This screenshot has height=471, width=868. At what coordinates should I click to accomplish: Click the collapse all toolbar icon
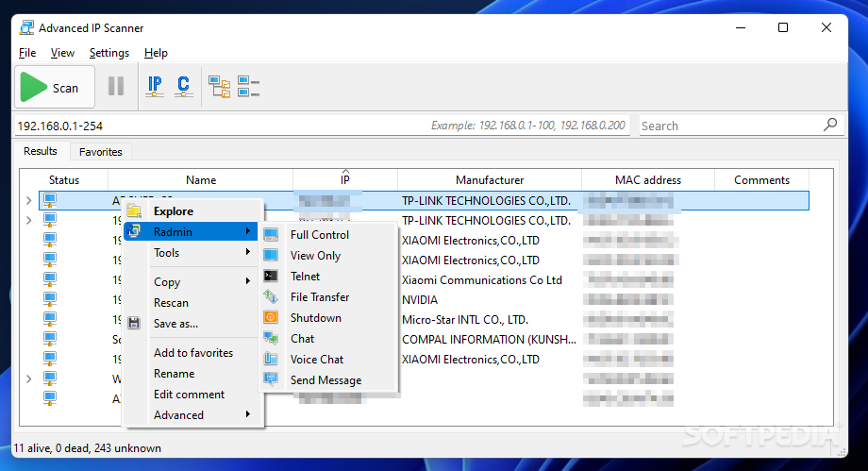click(x=248, y=87)
